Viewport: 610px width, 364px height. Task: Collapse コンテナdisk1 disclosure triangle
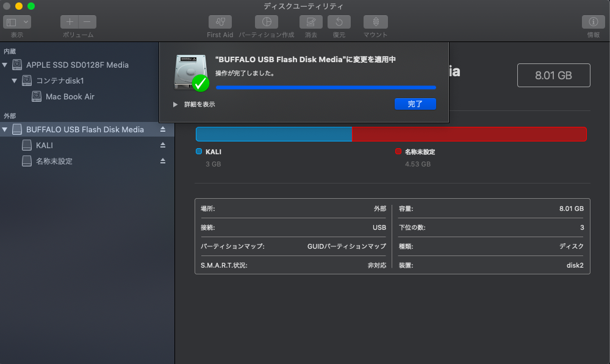click(15, 81)
